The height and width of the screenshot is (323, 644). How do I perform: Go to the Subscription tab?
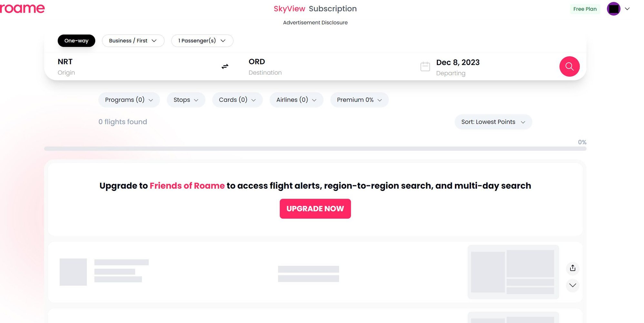(333, 9)
